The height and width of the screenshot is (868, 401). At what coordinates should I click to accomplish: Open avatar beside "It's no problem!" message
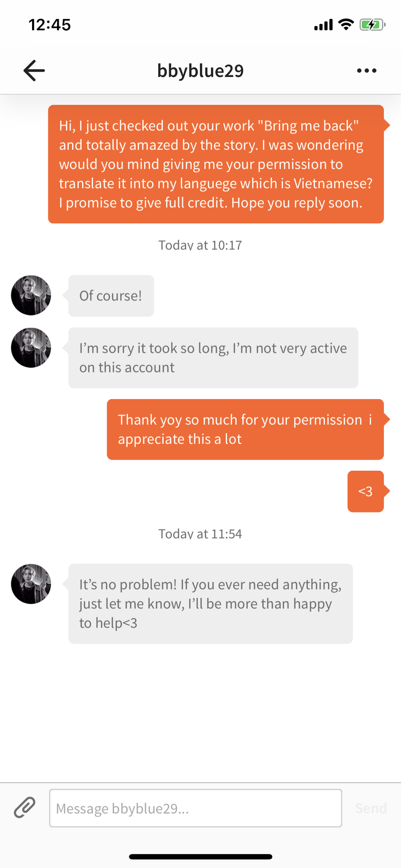point(31,584)
